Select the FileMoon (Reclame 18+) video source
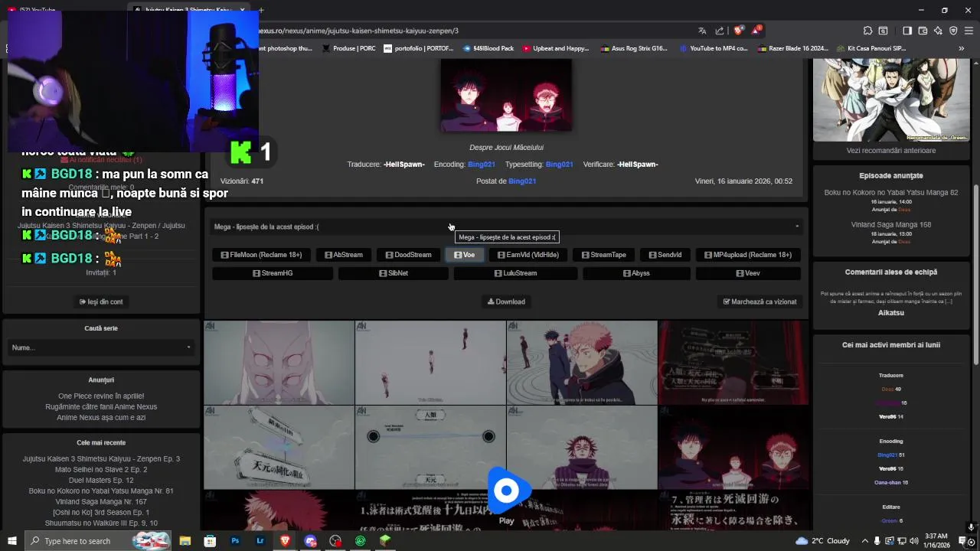Screen dimensions: 980x551 (261, 255)
